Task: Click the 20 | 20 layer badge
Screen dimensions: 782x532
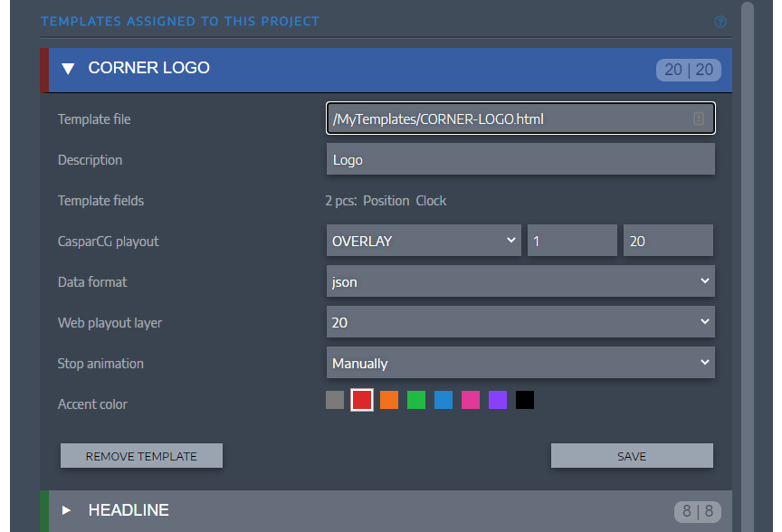Action: 689,71
